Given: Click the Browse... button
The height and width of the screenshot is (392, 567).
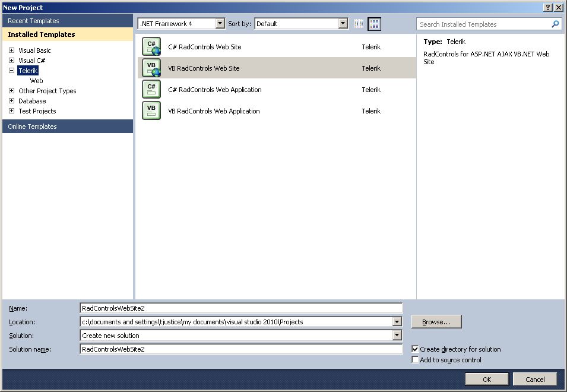Looking at the screenshot, I should [x=436, y=322].
